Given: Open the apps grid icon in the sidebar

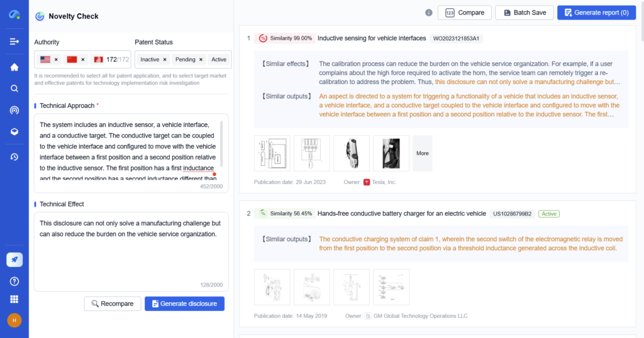Looking at the screenshot, I should [x=14, y=299].
